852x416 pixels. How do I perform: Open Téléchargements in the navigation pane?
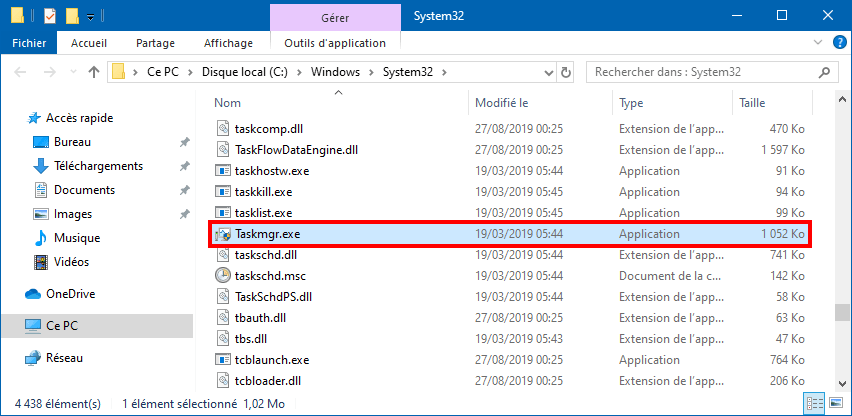(x=98, y=166)
